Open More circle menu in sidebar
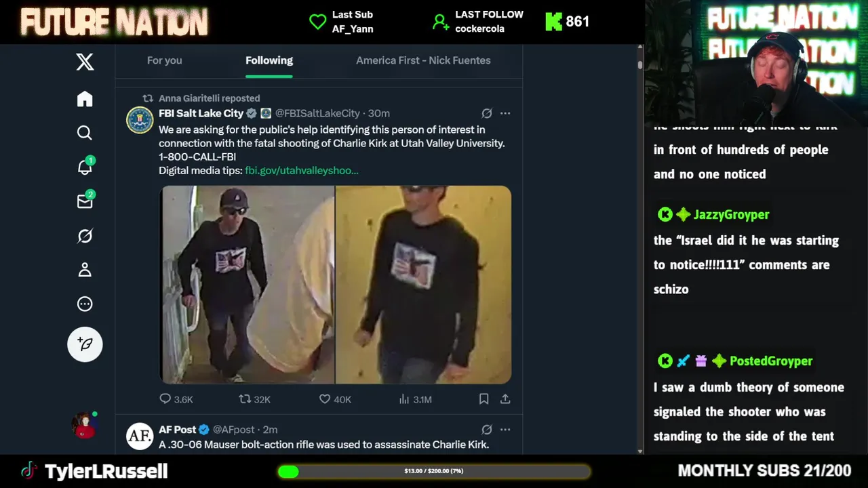This screenshot has width=868, height=488. (x=85, y=304)
